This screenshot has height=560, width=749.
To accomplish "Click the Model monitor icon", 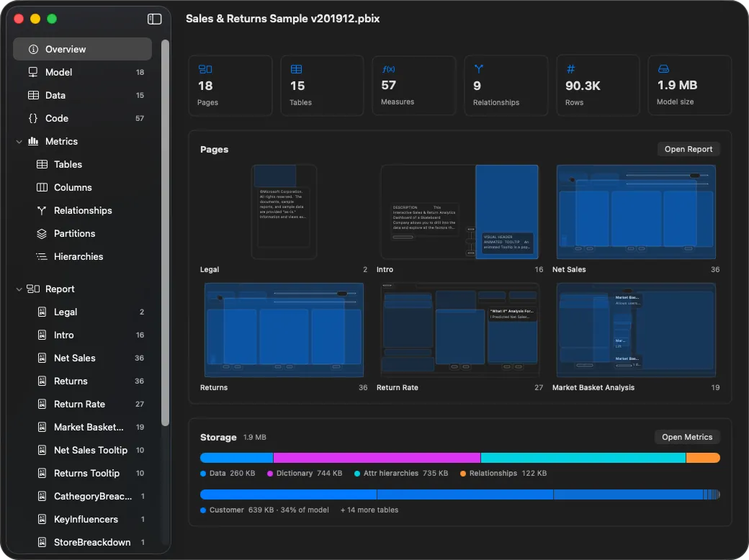I will [33, 72].
